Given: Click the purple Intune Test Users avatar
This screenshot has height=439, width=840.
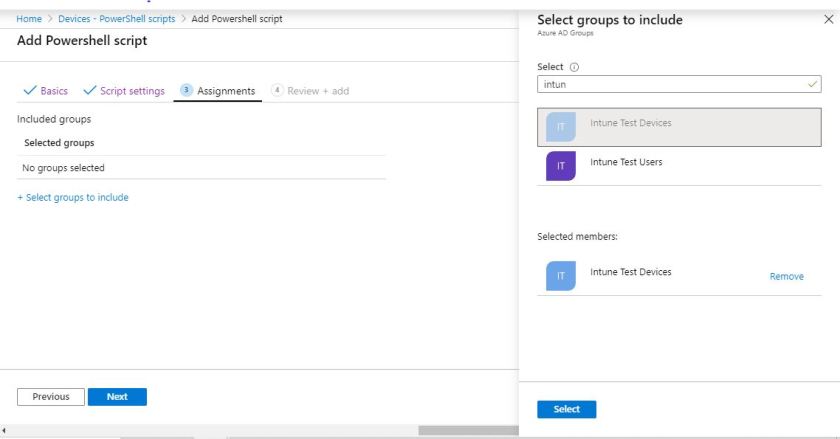Looking at the screenshot, I should click(561, 166).
